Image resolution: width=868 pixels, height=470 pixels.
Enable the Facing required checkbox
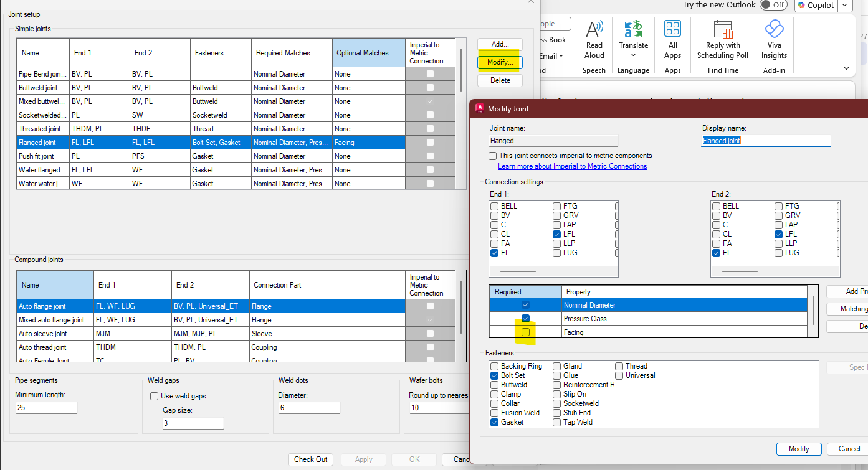point(525,332)
